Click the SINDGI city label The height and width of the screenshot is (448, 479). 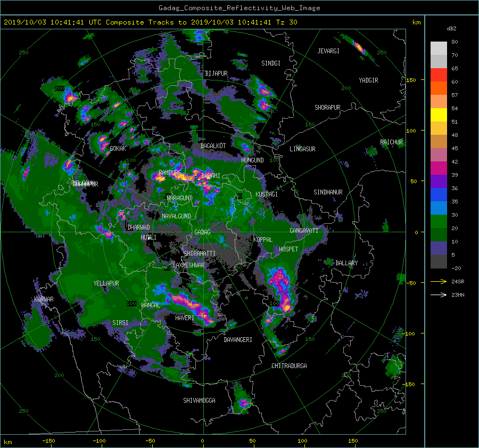(271, 63)
